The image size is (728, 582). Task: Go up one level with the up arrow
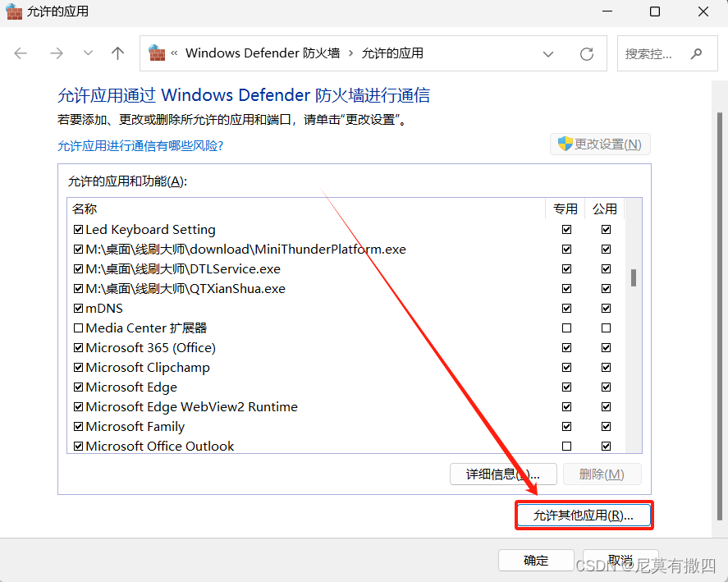tap(118, 53)
